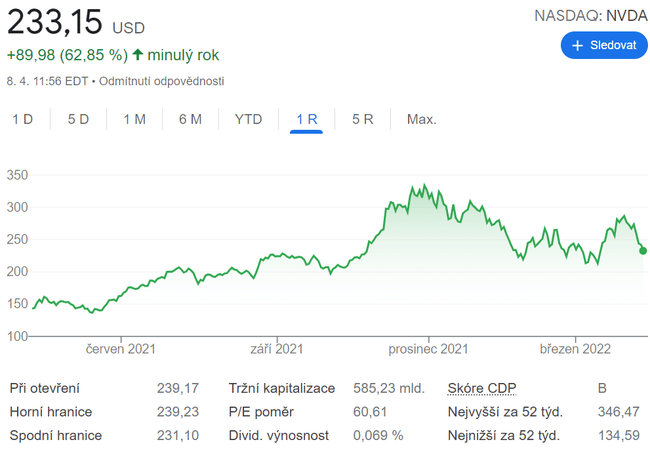Viewport: 650px width, 459px height.
Task: Show the Max. time range
Action: [421, 119]
